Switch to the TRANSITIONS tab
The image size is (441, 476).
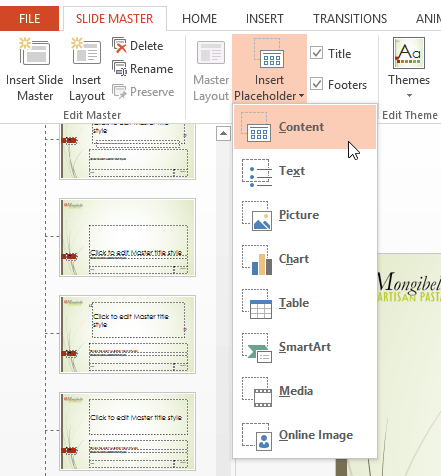click(x=350, y=19)
